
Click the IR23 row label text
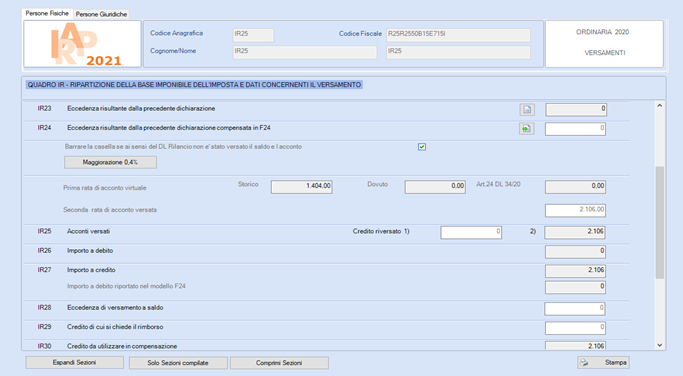(x=141, y=108)
